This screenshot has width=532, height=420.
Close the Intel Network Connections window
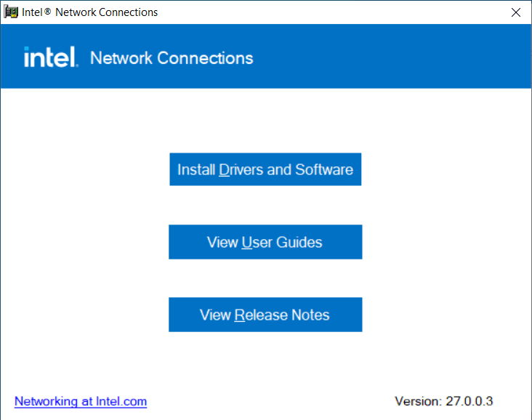point(515,12)
